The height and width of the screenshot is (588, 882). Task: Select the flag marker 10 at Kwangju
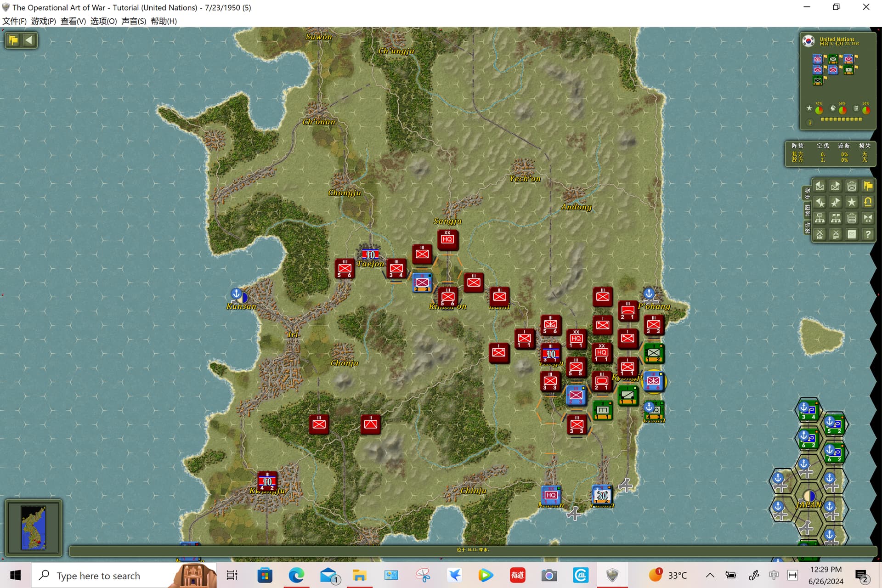click(267, 481)
